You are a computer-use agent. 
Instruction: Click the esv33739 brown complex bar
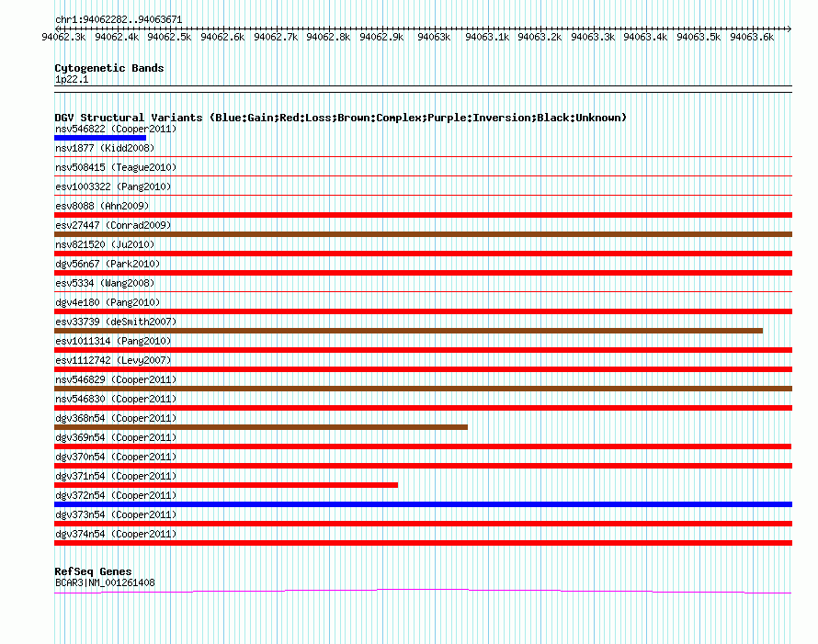(x=408, y=331)
